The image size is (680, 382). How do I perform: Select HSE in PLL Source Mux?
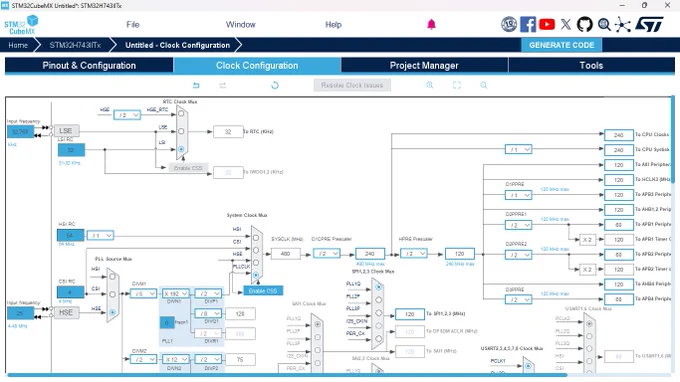112,312
